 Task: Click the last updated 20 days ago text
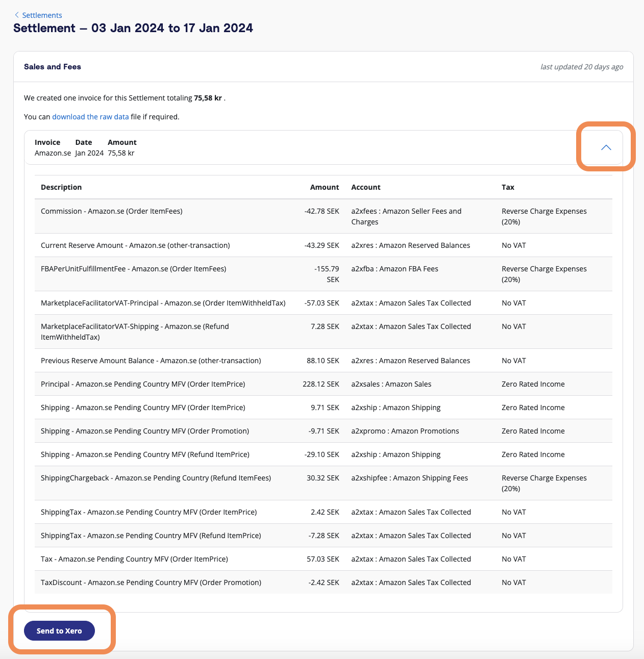click(582, 67)
